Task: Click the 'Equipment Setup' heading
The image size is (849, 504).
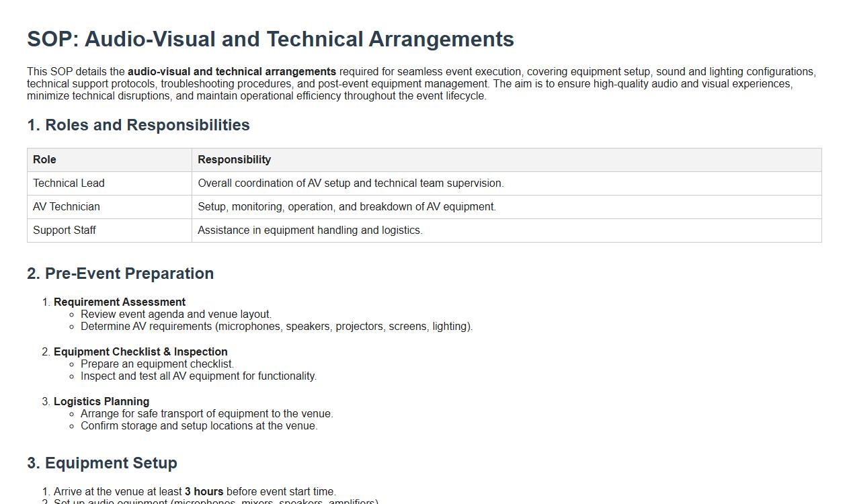Action: coord(102,463)
